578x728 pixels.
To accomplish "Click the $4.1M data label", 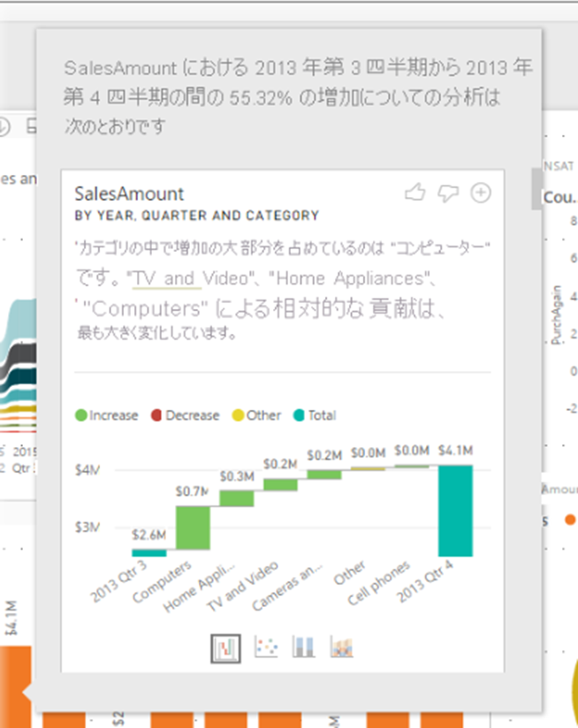I will point(455,451).
